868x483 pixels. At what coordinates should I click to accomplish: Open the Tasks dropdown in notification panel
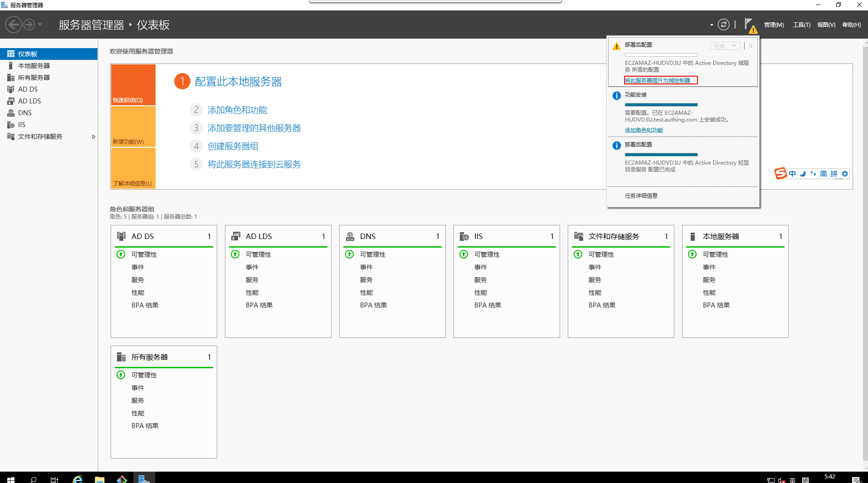[x=725, y=46]
